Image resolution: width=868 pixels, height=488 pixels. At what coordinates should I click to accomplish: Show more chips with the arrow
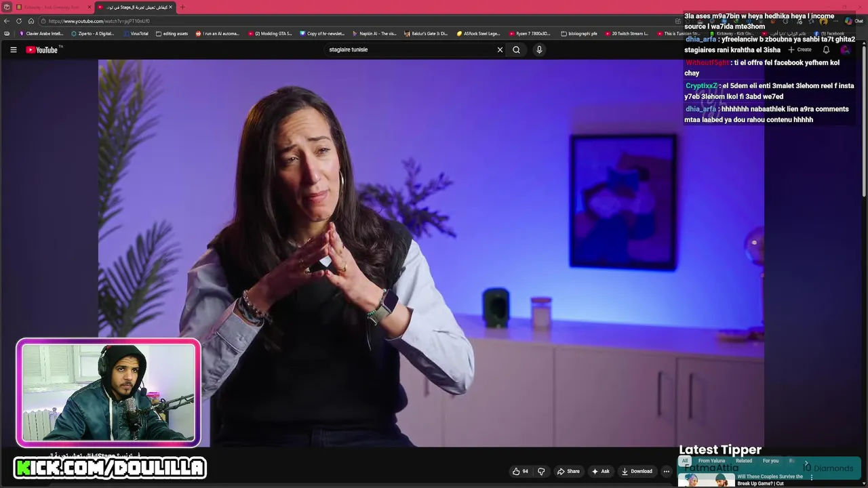click(x=806, y=462)
